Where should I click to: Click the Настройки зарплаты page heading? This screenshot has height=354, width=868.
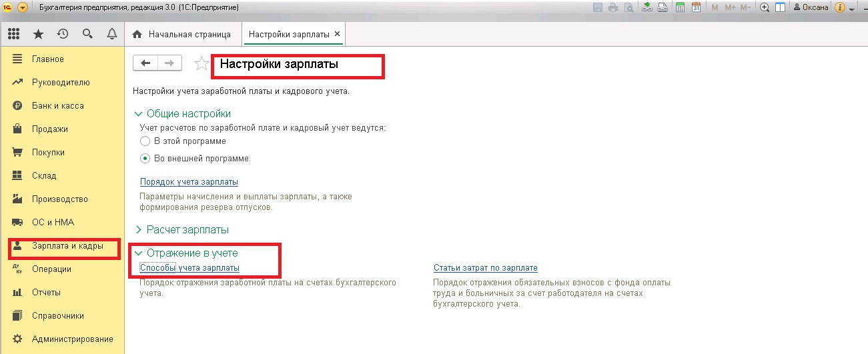[x=280, y=65]
